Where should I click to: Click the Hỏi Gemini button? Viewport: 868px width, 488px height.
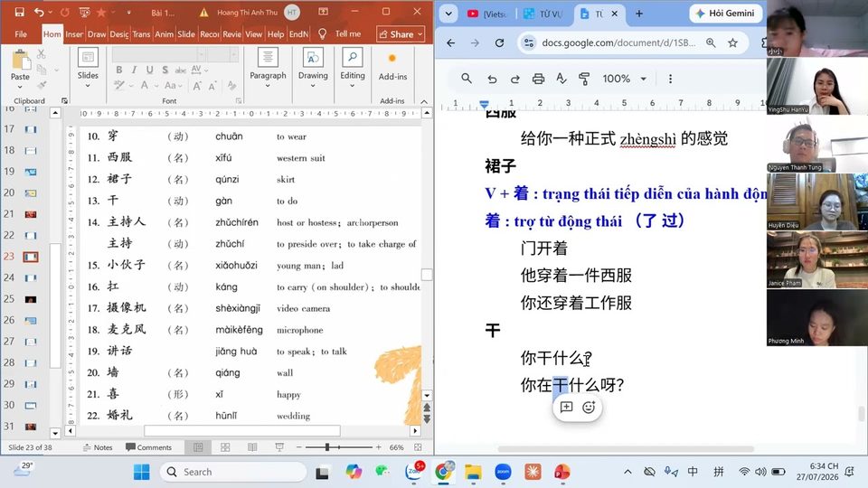coord(725,14)
